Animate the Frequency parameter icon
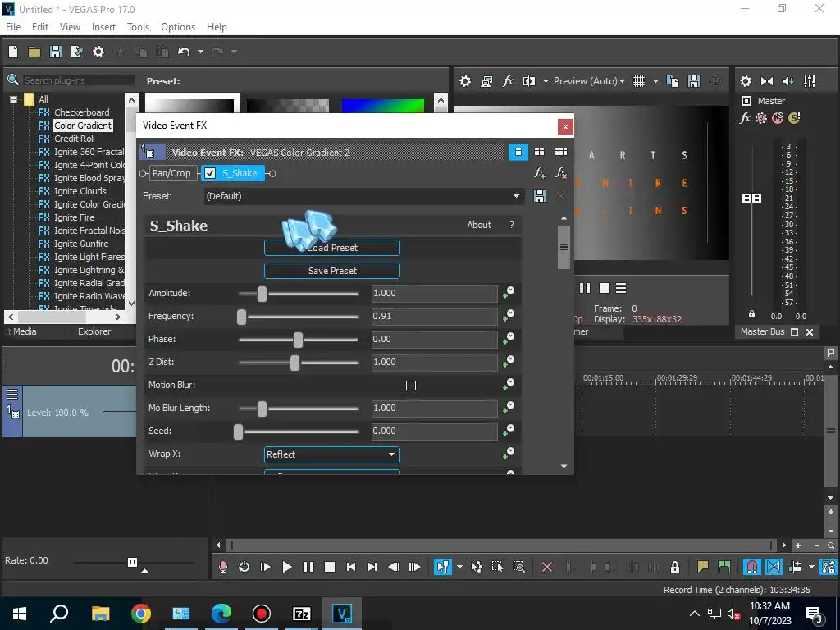 (509, 316)
